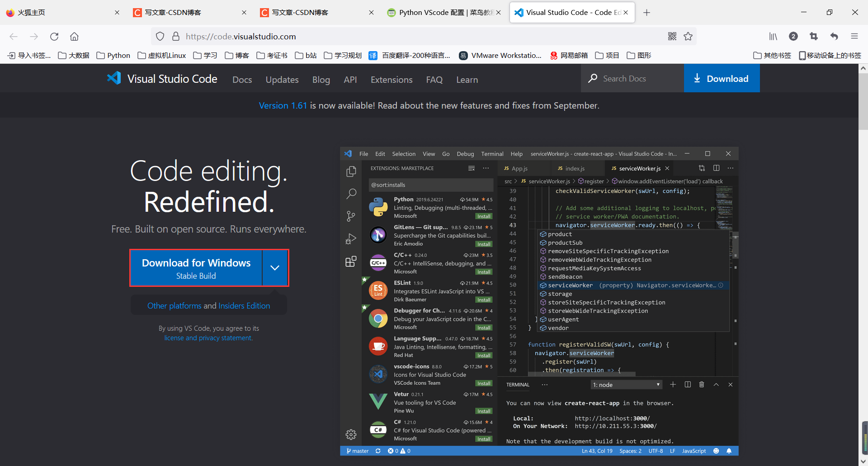Viewport: 868px width, 466px height.
Task: Open the terminal selector '1: node' dropdown
Action: 627,385
